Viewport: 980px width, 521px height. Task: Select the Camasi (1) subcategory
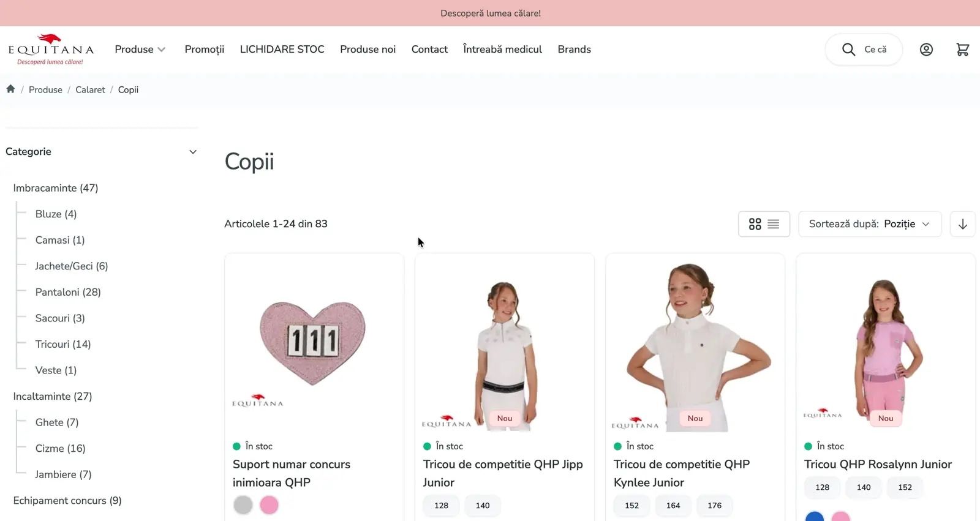coord(60,240)
